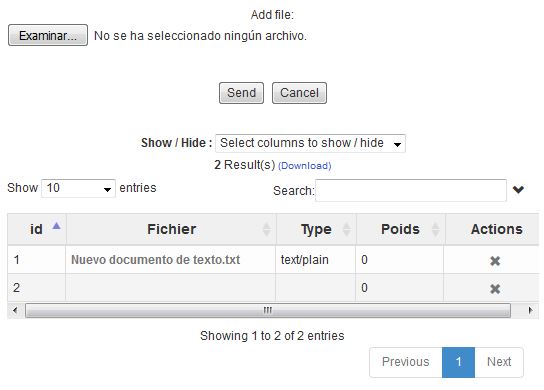Click Poids value 0 in row 2

[364, 288]
